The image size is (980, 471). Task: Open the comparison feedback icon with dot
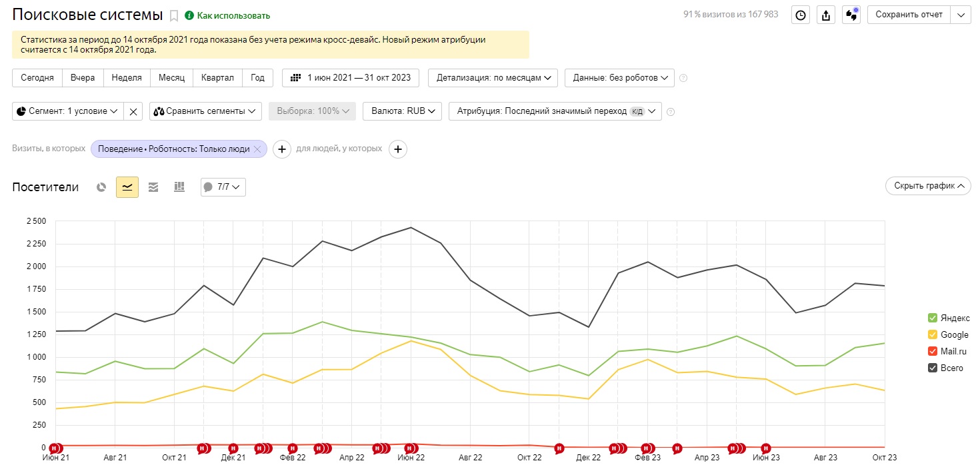pos(851,15)
